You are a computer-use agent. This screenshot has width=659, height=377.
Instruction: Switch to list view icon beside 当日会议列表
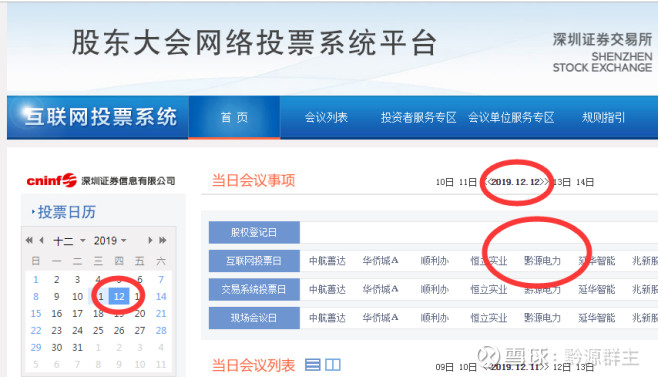coord(312,364)
